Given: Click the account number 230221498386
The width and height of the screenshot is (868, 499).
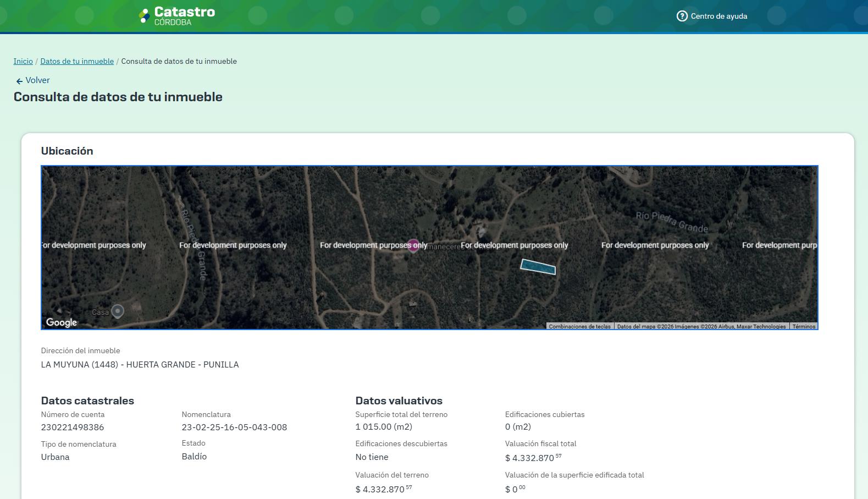Looking at the screenshot, I should click(73, 427).
